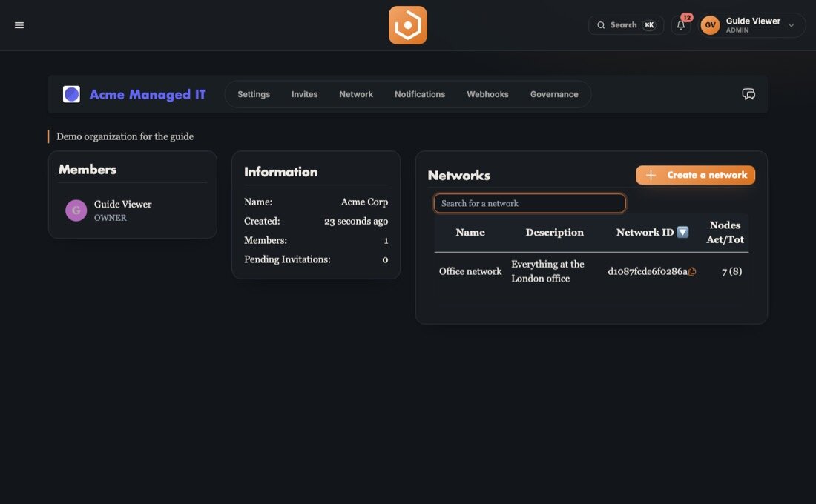The image size is (816, 504).
Task: Open the notifications bell
Action: [681, 25]
